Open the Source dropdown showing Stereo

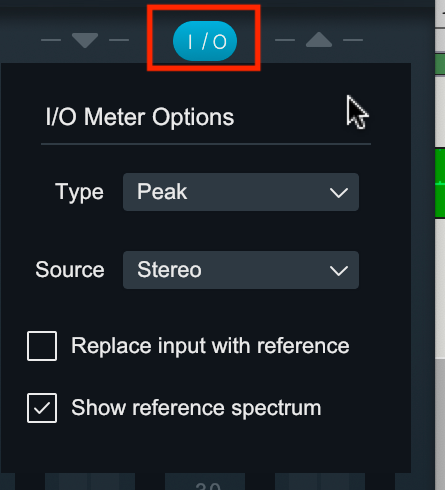coord(241,270)
